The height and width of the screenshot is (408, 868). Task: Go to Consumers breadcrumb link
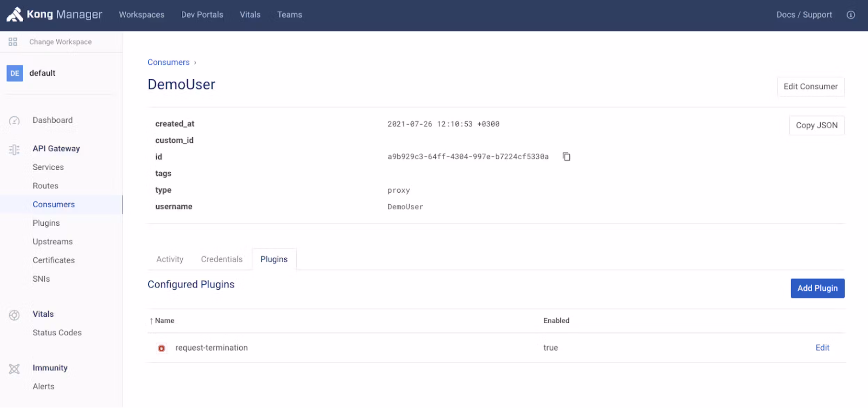168,62
